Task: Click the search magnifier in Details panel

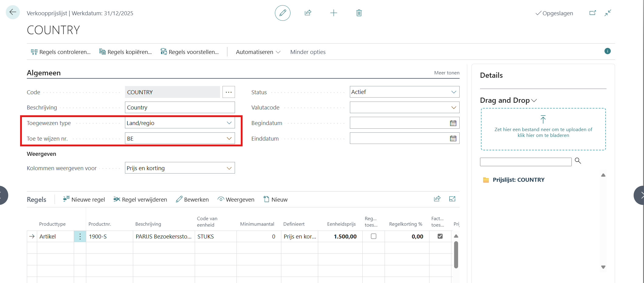Action: pyautogui.click(x=578, y=161)
